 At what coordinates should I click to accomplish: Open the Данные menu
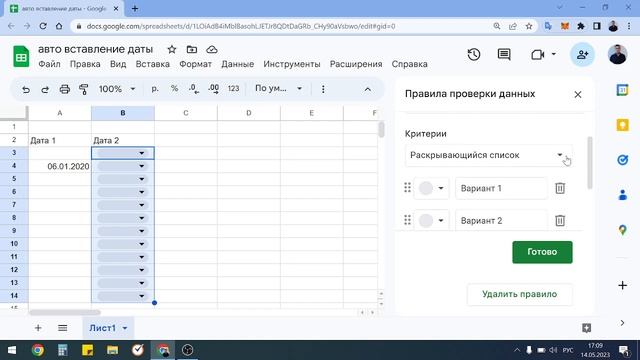coord(238,64)
